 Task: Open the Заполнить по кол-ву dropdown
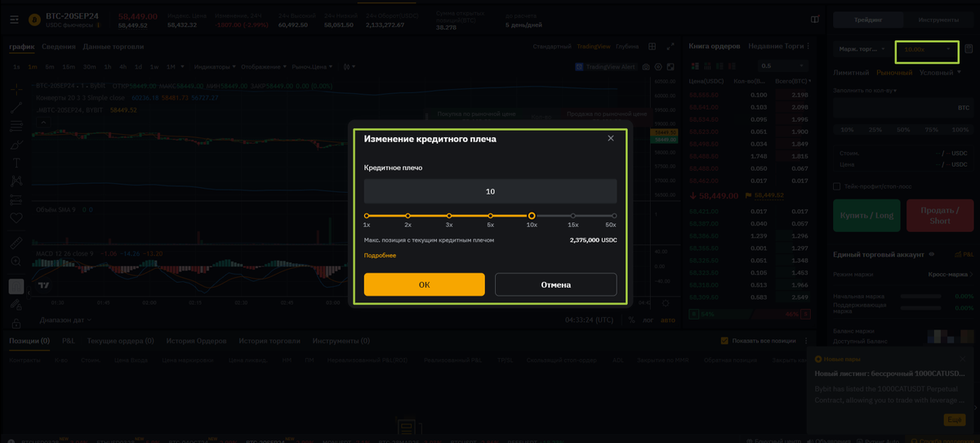[865, 90]
